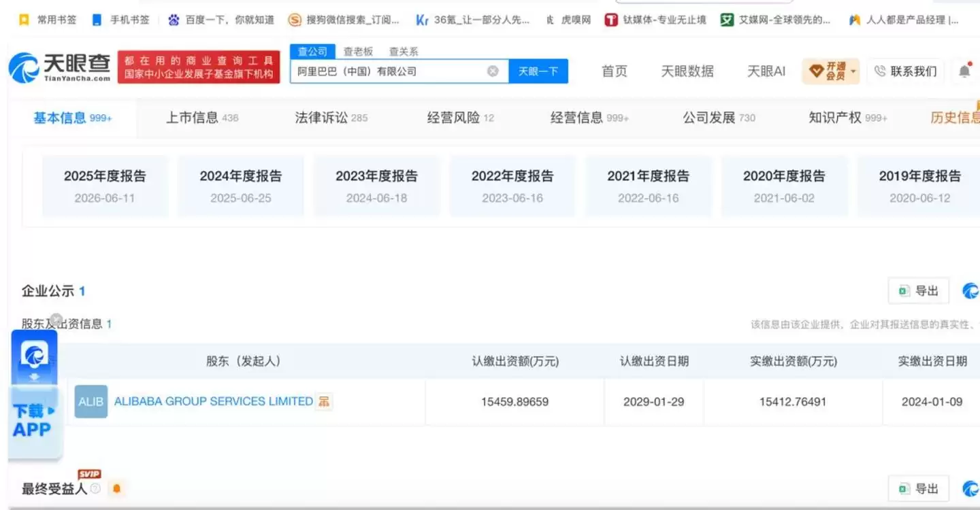Click the VIP diamond membership icon
This screenshot has height=510, width=980.
pos(816,71)
